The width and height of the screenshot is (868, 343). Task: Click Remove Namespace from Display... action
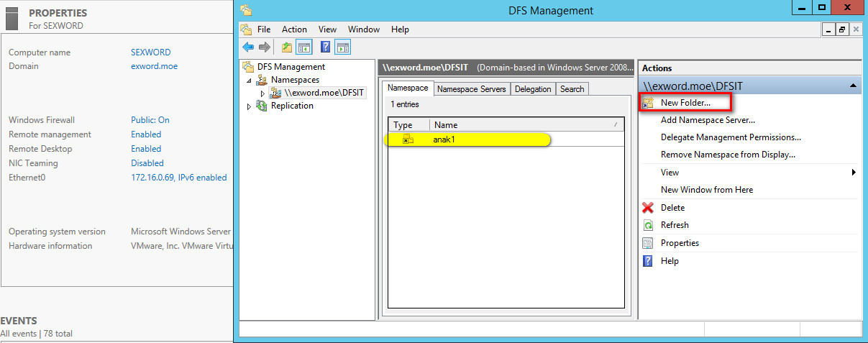click(x=728, y=155)
